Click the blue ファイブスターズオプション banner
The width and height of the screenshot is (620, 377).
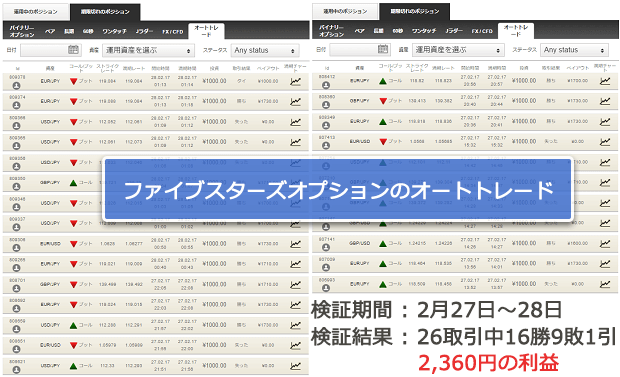pos(338,189)
